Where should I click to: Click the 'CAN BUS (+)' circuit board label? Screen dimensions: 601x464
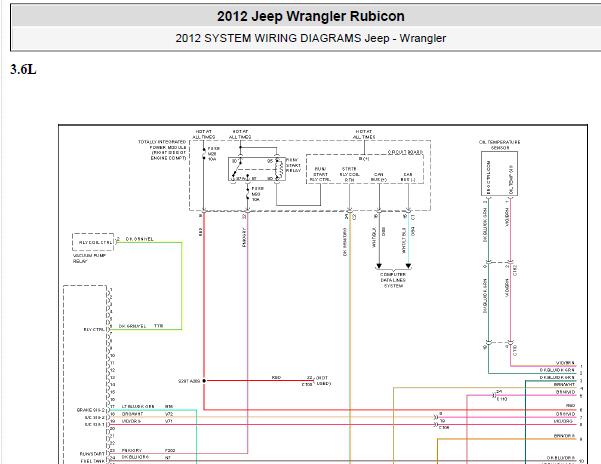379,177
